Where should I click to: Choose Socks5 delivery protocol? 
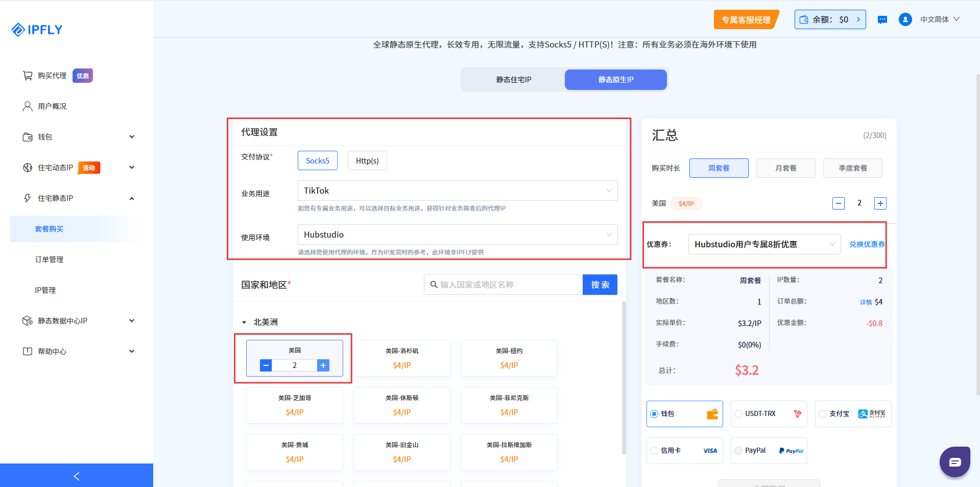pos(318,160)
